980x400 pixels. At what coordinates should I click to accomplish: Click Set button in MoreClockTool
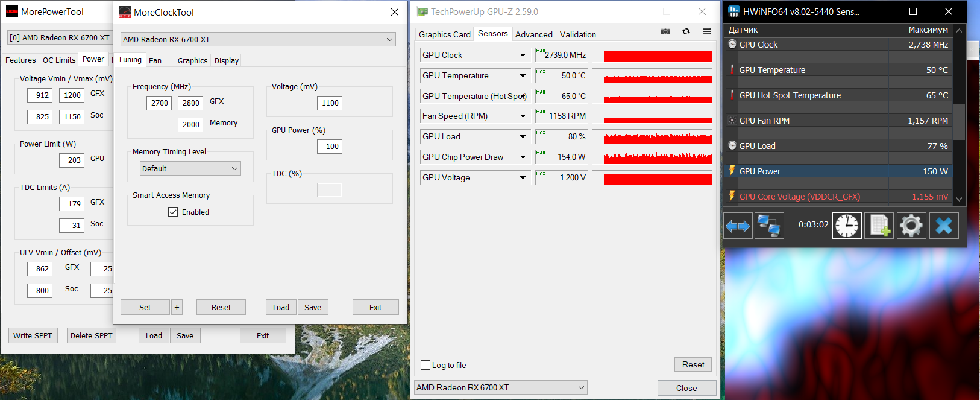[145, 307]
